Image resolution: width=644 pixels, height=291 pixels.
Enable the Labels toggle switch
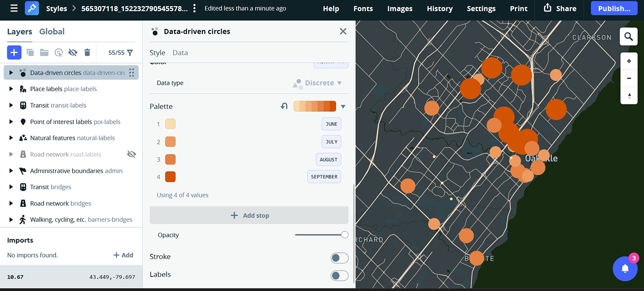[x=339, y=275]
